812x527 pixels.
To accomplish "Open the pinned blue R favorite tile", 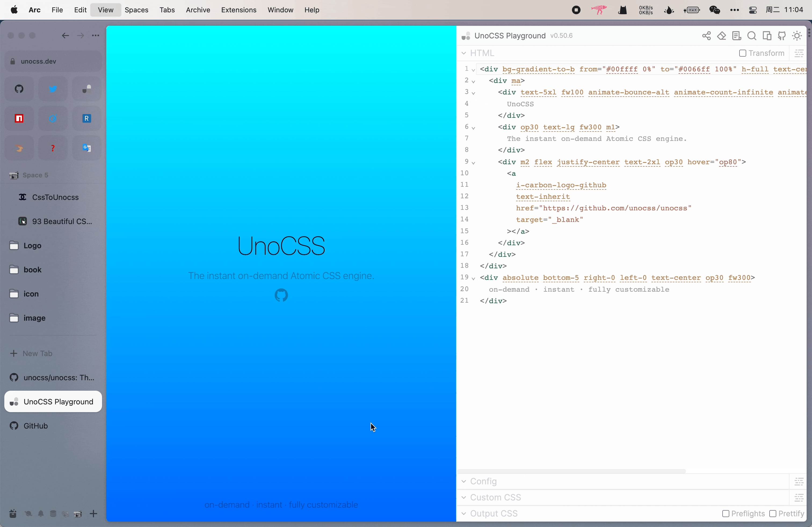I will [87, 119].
